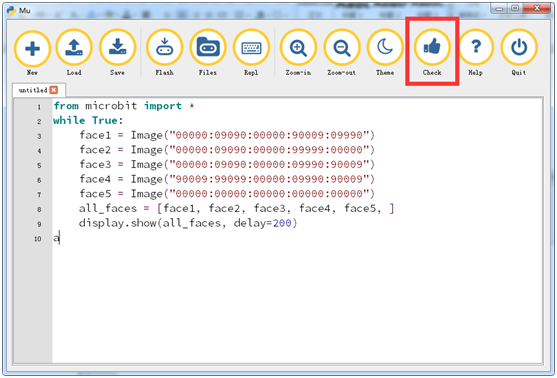Minimize the Mu window
Screen dimensions: 557x378
pos(499,8)
